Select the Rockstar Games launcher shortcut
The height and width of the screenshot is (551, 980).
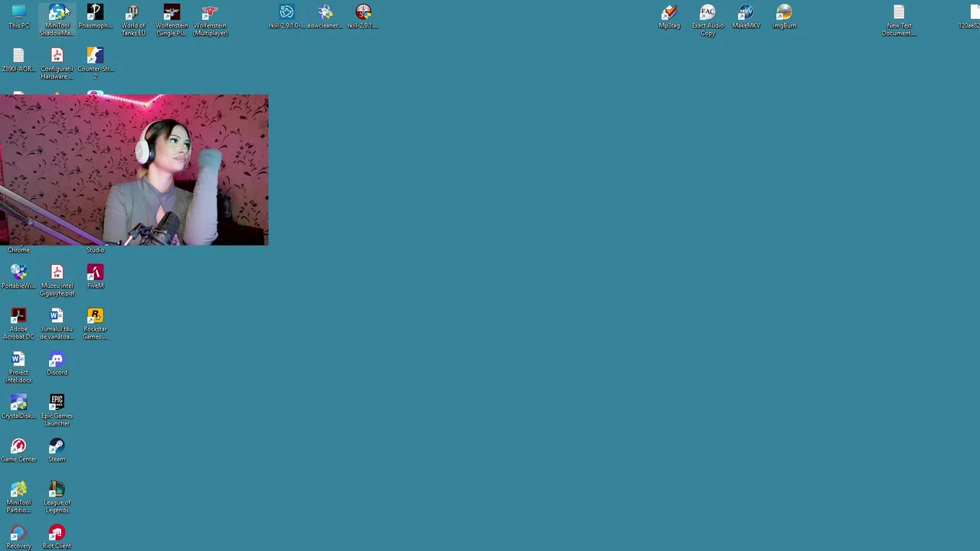[x=95, y=324]
